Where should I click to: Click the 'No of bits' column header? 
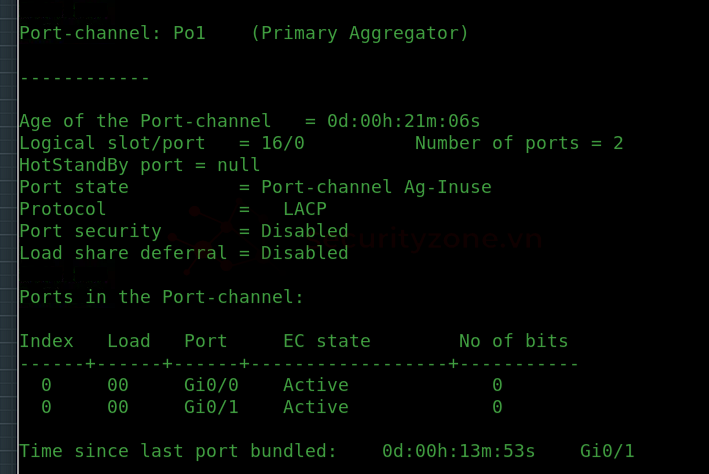coord(514,341)
